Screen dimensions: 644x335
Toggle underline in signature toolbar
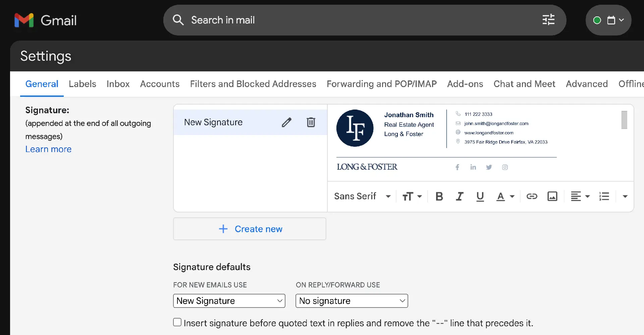click(x=480, y=196)
